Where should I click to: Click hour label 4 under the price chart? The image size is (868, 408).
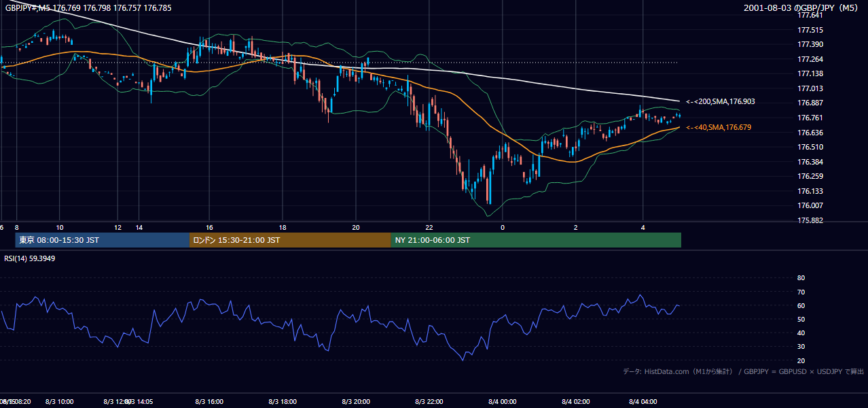point(643,227)
